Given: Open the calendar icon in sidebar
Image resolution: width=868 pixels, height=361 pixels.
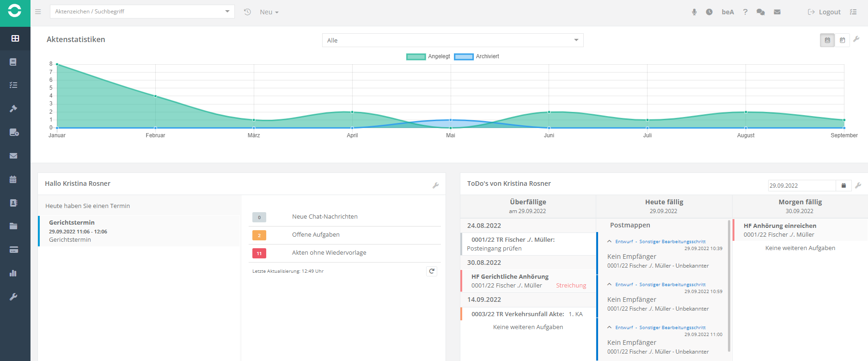Looking at the screenshot, I should click(13, 179).
